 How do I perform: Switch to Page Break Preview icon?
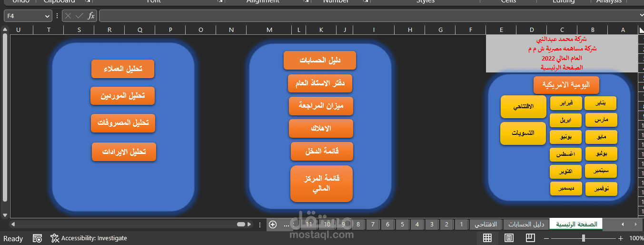[x=530, y=238]
